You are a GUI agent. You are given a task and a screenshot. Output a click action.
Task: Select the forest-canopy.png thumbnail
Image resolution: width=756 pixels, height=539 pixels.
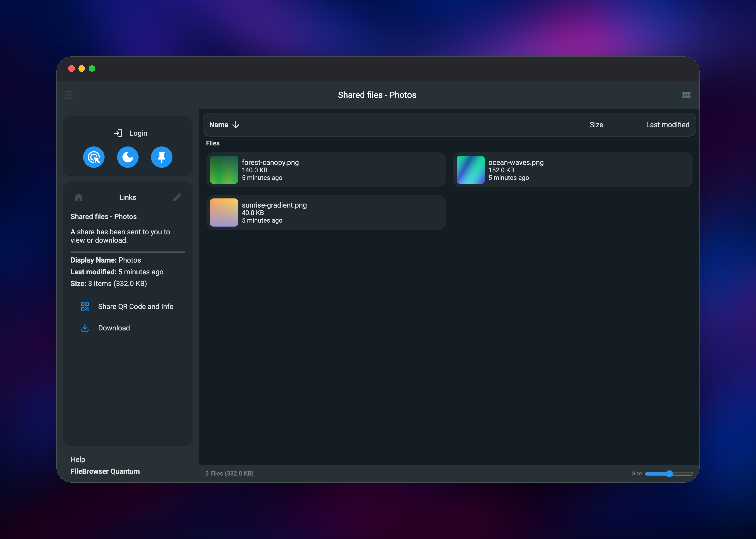click(x=224, y=170)
